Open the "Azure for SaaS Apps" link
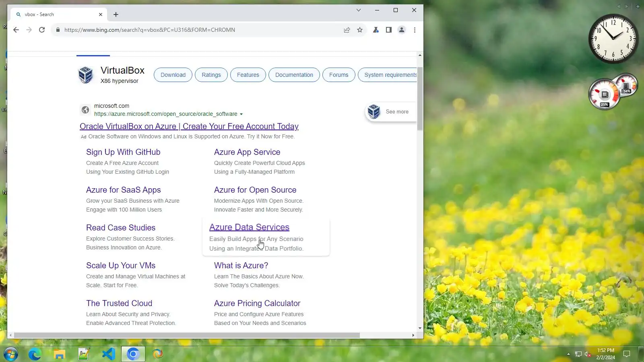This screenshot has width=644, height=362. pyautogui.click(x=124, y=190)
